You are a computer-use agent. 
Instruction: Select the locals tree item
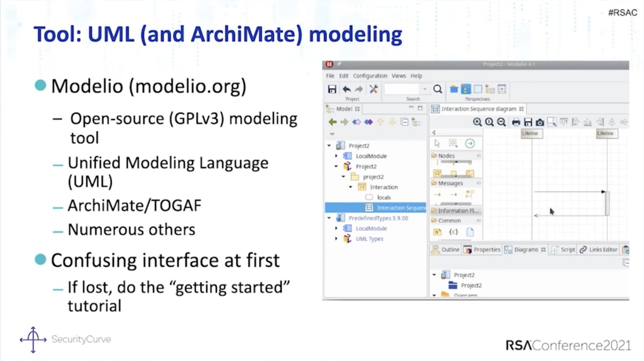pos(384,198)
